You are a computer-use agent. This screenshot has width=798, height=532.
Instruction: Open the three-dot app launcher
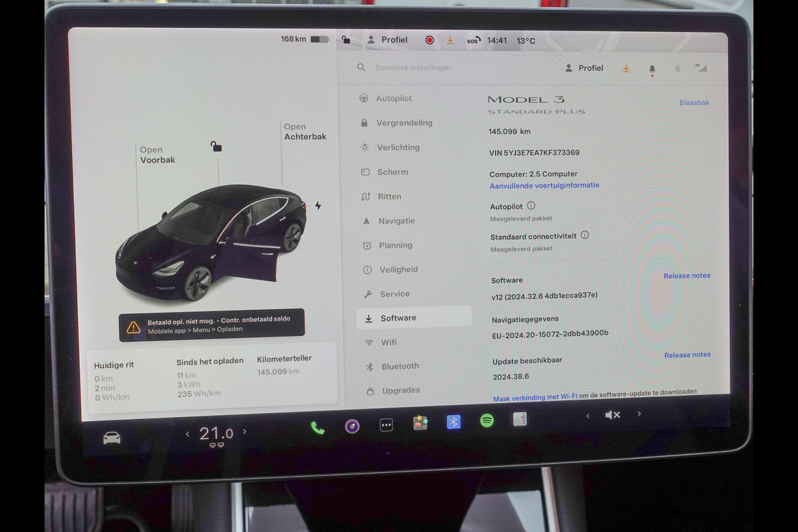386,425
